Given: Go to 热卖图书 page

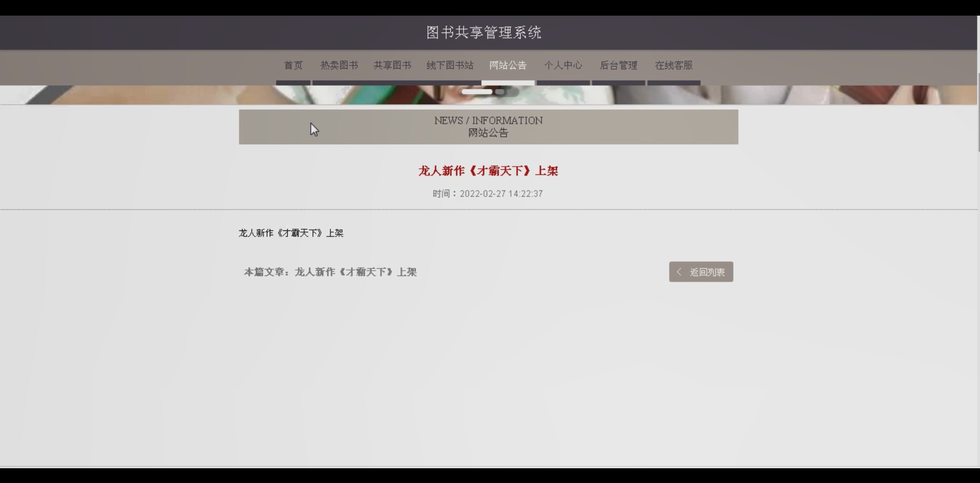Looking at the screenshot, I should point(339,66).
